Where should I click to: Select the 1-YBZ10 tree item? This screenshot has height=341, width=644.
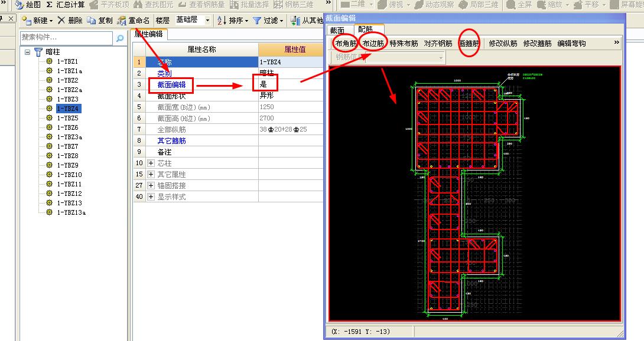[69, 175]
